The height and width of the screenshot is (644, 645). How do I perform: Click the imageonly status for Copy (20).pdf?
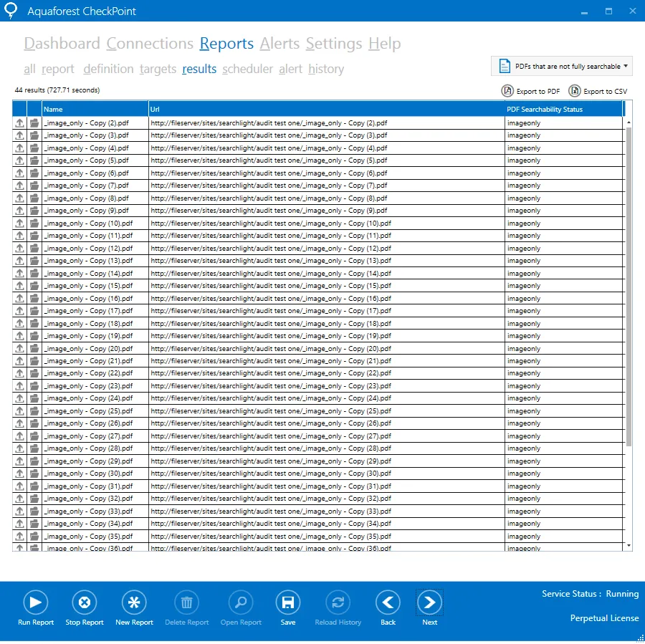pos(564,349)
